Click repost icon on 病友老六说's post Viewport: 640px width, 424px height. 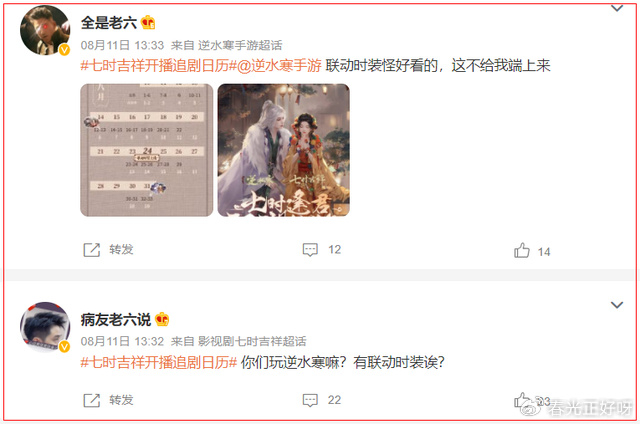click(91, 400)
